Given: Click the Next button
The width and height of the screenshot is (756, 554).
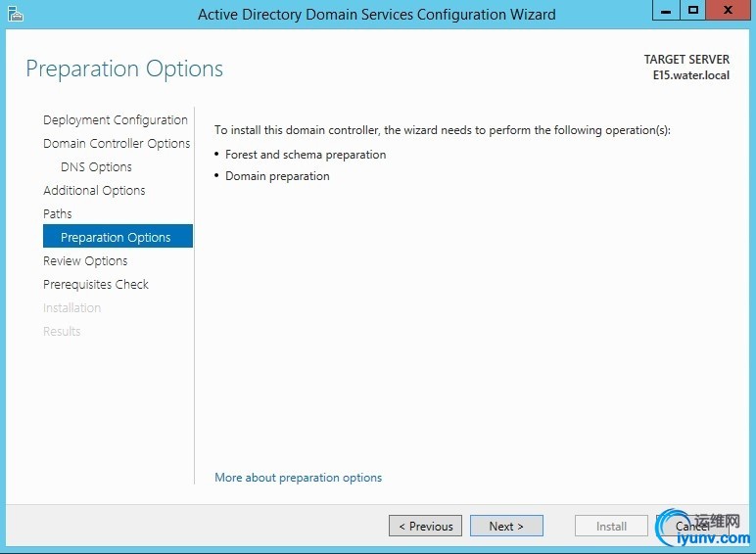Looking at the screenshot, I should (x=506, y=526).
